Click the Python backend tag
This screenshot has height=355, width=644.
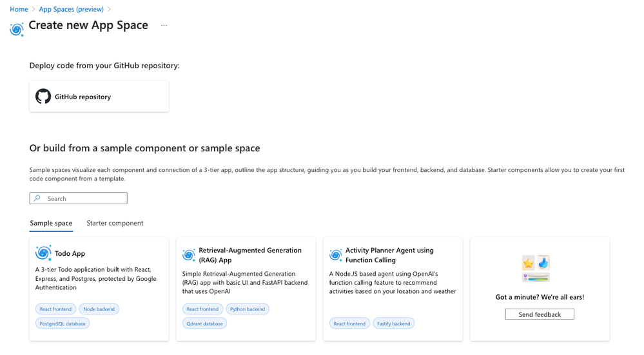pyautogui.click(x=248, y=309)
